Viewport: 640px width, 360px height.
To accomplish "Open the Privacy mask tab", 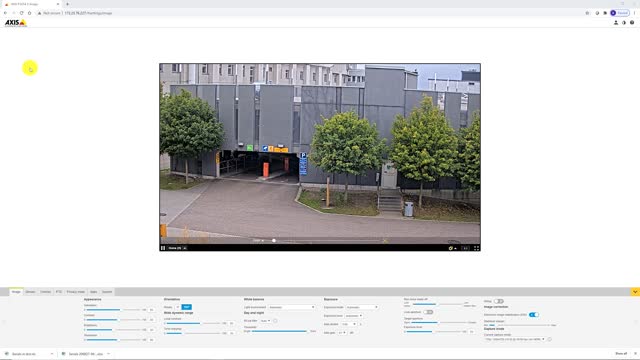I will (x=76, y=292).
